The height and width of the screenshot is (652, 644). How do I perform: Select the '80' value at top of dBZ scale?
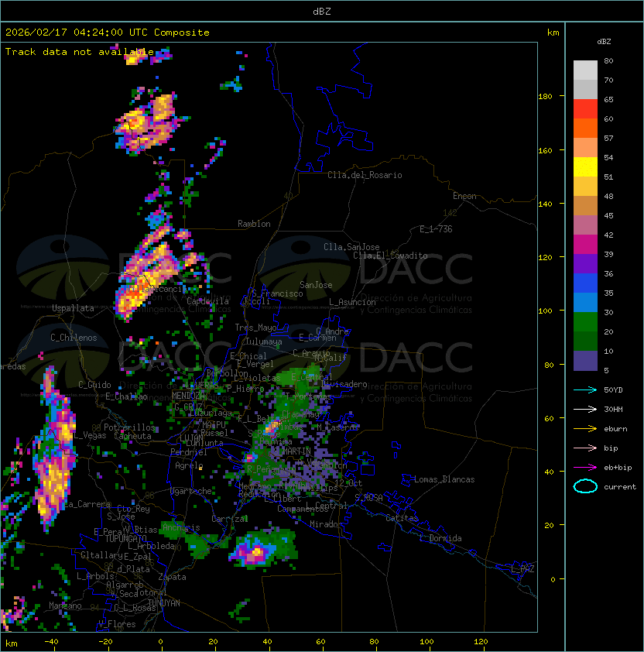(x=608, y=60)
